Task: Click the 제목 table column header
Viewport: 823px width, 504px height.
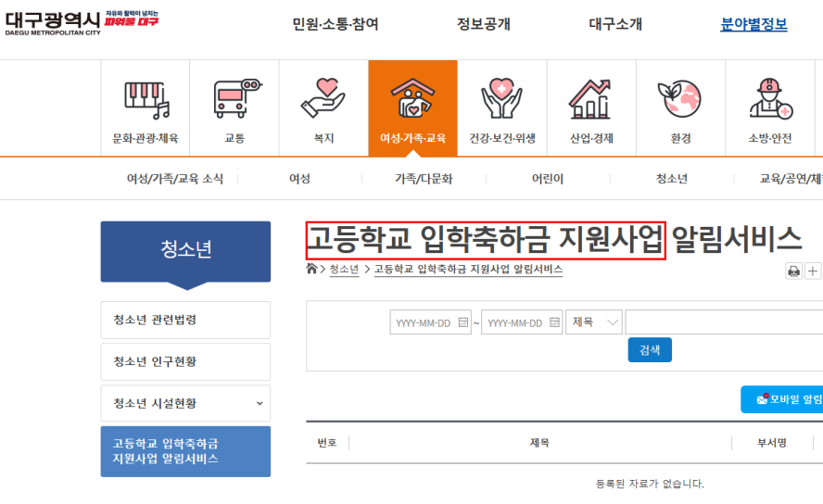Action: point(539,443)
